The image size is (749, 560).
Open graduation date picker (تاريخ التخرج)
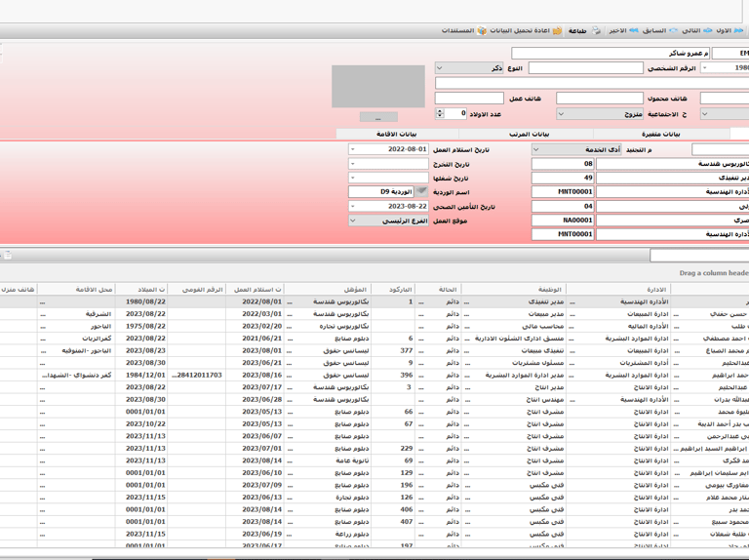point(352,164)
